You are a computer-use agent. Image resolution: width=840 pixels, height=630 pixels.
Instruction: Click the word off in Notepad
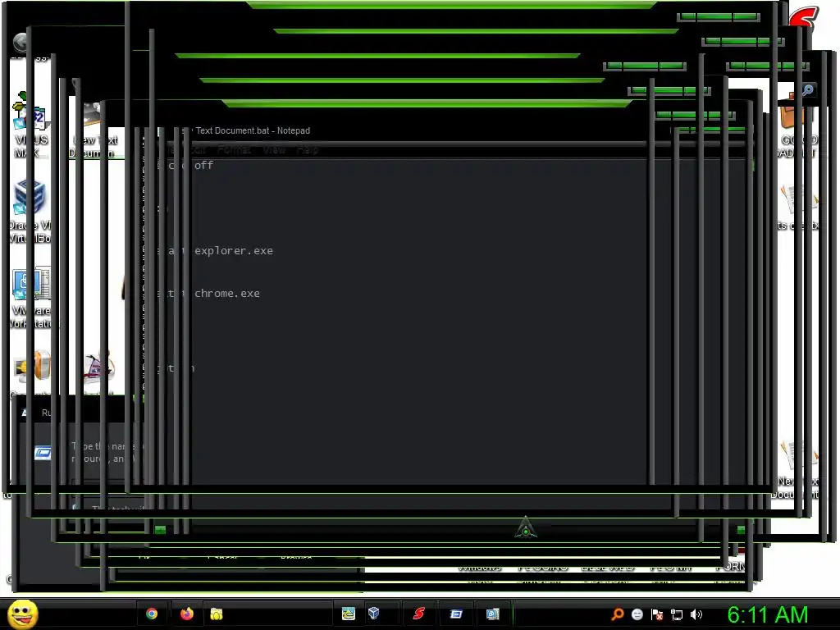203,165
